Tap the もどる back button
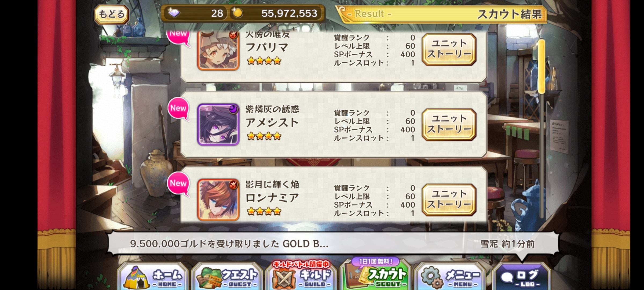The image size is (644, 290). (112, 14)
